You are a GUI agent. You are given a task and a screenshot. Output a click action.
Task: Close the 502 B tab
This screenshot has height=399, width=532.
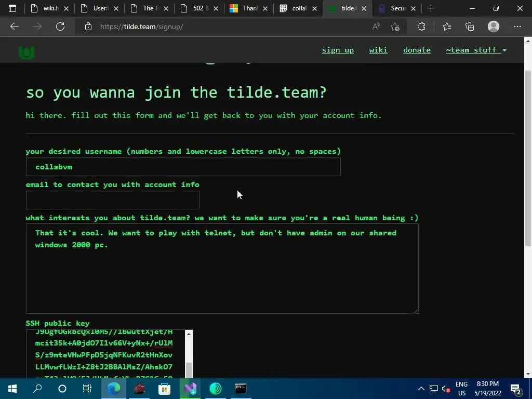tap(216, 8)
